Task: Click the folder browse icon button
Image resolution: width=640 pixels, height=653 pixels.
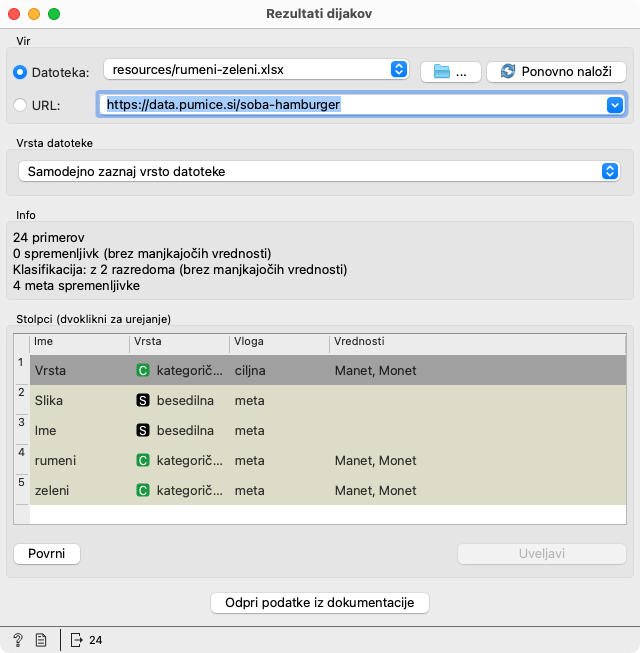Action: (450, 71)
